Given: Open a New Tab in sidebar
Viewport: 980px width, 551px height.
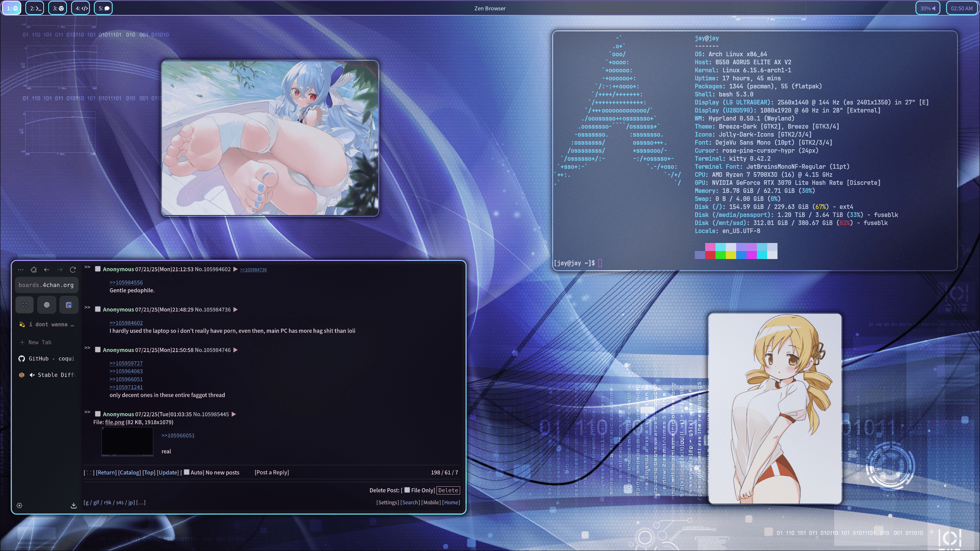Looking at the screenshot, I should click(x=46, y=342).
